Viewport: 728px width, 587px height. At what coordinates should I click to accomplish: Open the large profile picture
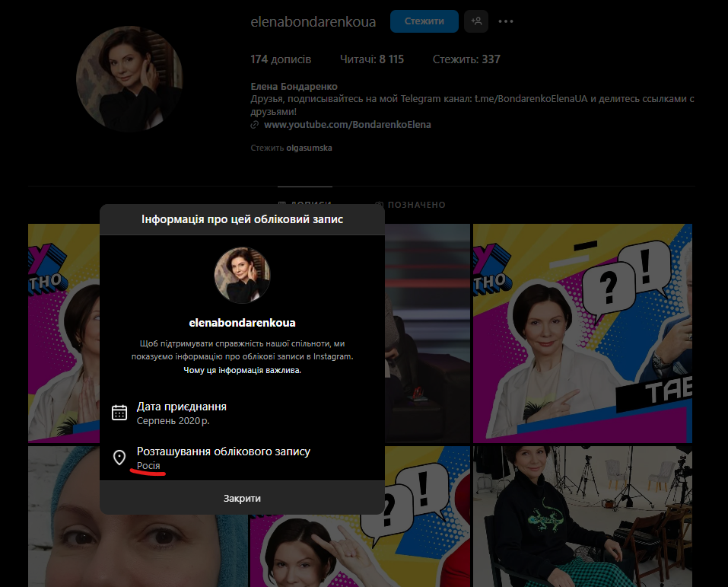click(129, 79)
